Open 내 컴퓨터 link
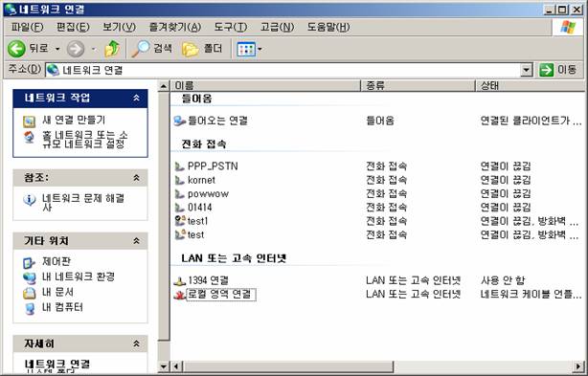The height and width of the screenshot is (376, 588). click(x=62, y=307)
